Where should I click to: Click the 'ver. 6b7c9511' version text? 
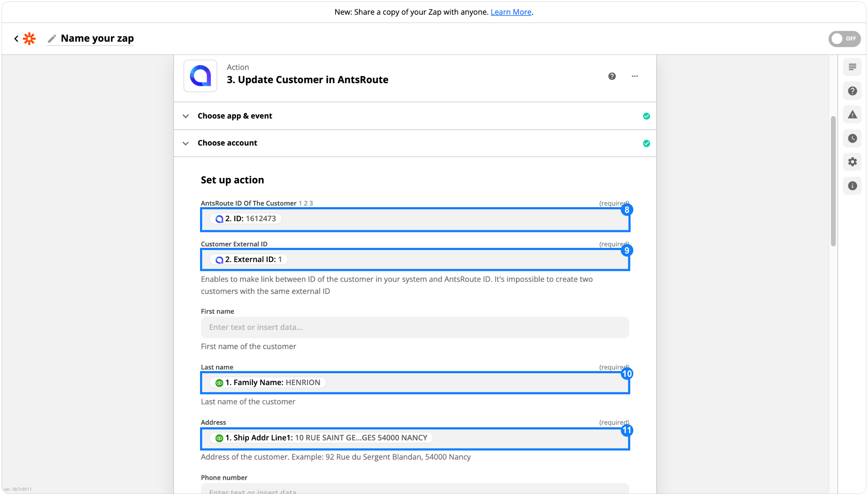tap(18, 489)
